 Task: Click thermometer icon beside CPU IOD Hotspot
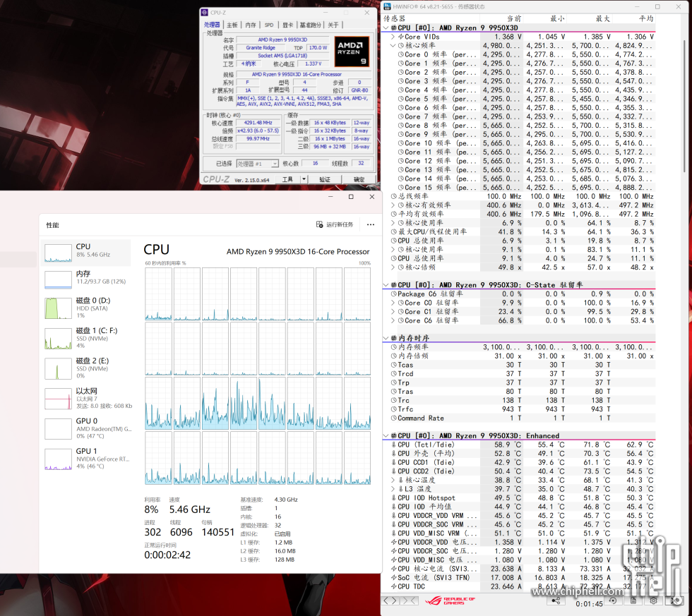coord(394,498)
